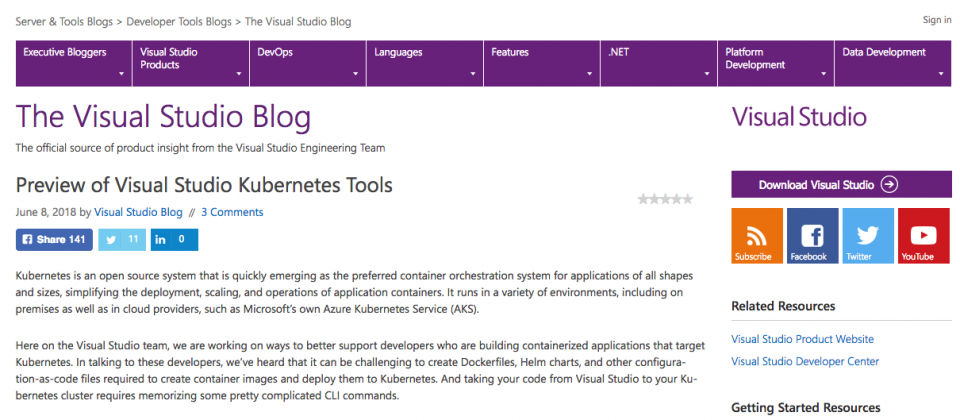The image size is (960, 420).
Task: Open the 3 Comments link
Action: point(232,212)
